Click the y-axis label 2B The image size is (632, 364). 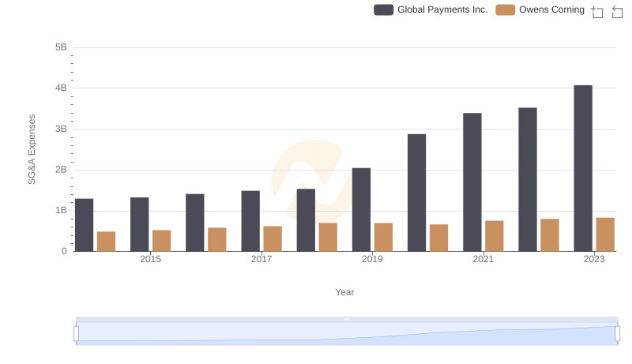tap(61, 170)
